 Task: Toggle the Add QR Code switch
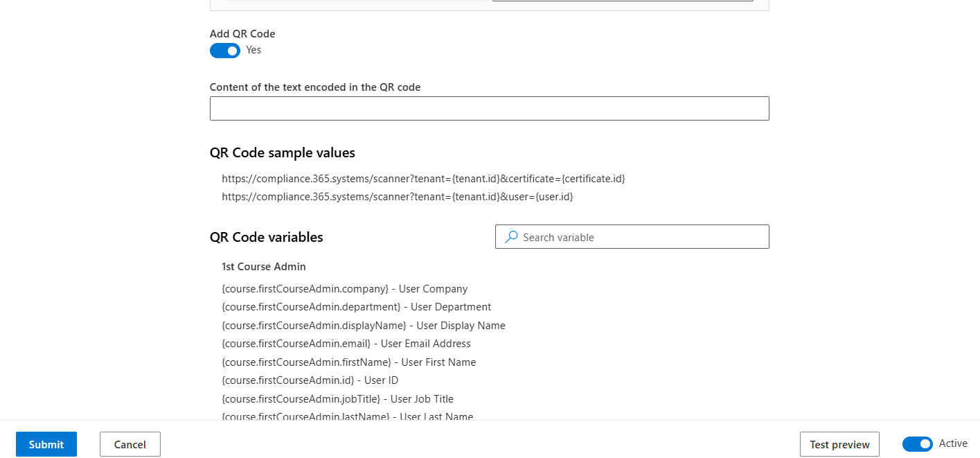(x=225, y=51)
